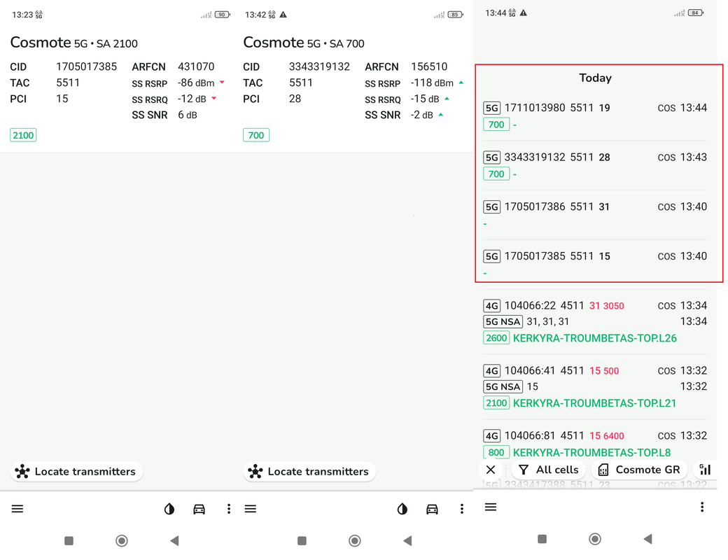Open log entry 1705017386 PCI 31

coord(595,214)
